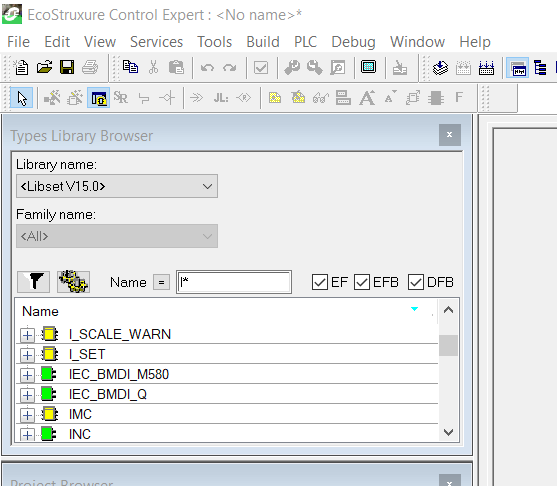Click the Name filter input field
Screen dimensions: 557x486
[x=234, y=282]
